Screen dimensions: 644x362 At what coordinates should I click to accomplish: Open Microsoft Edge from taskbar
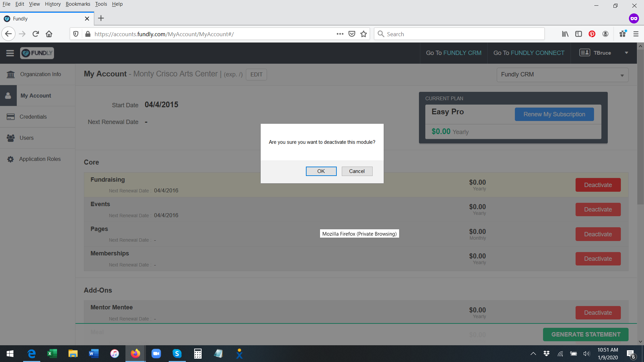coord(32,354)
